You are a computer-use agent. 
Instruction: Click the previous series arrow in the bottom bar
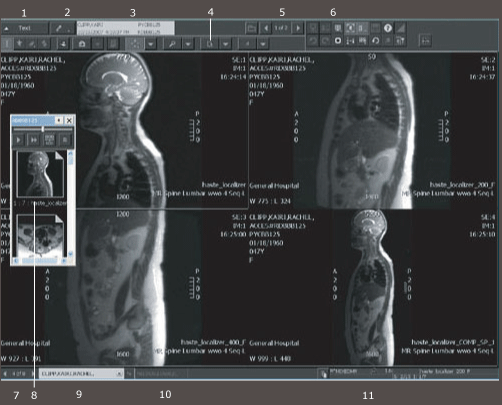(5, 374)
